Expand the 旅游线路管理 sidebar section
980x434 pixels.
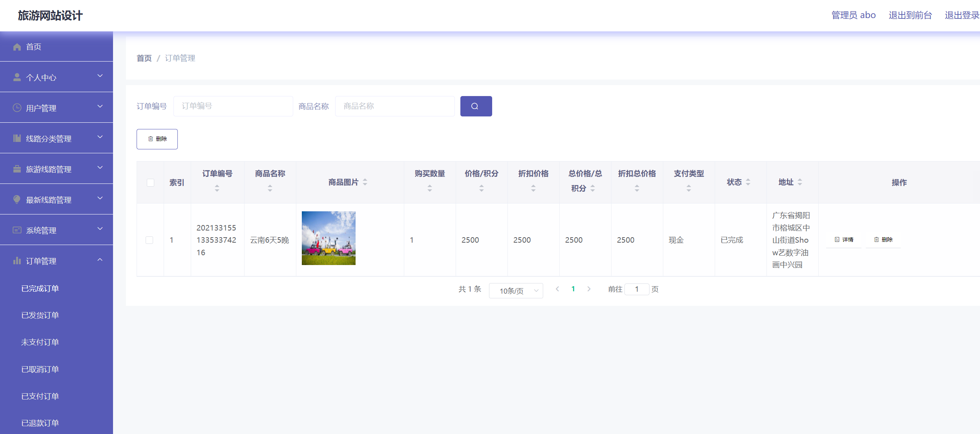(x=48, y=169)
